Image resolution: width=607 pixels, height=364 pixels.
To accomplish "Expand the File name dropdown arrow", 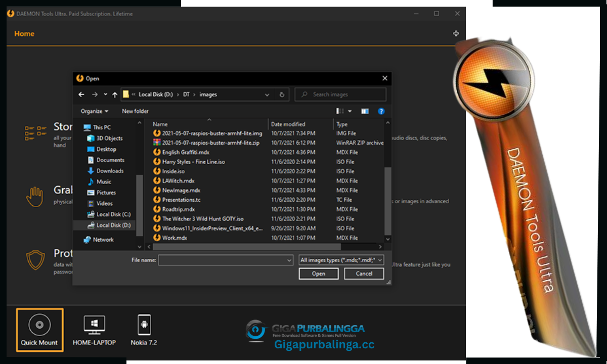I will coord(289,260).
